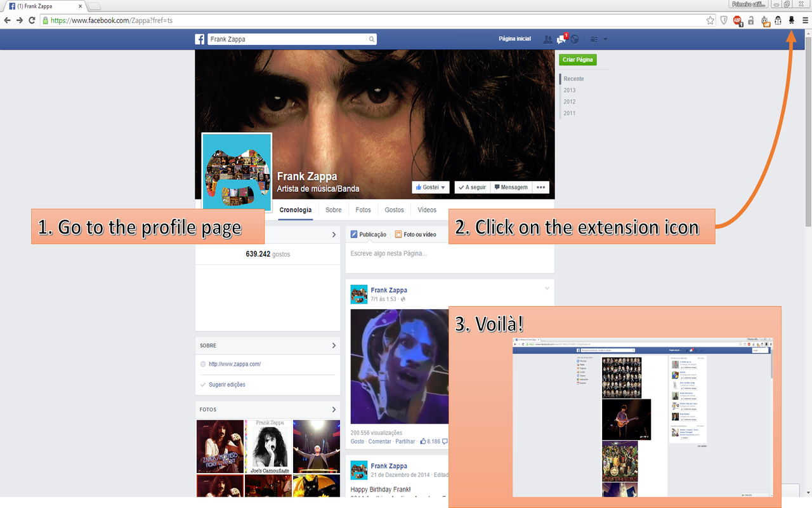This screenshot has height=508, width=812.
Task: Select the Cronologia tab
Action: pos(296,210)
